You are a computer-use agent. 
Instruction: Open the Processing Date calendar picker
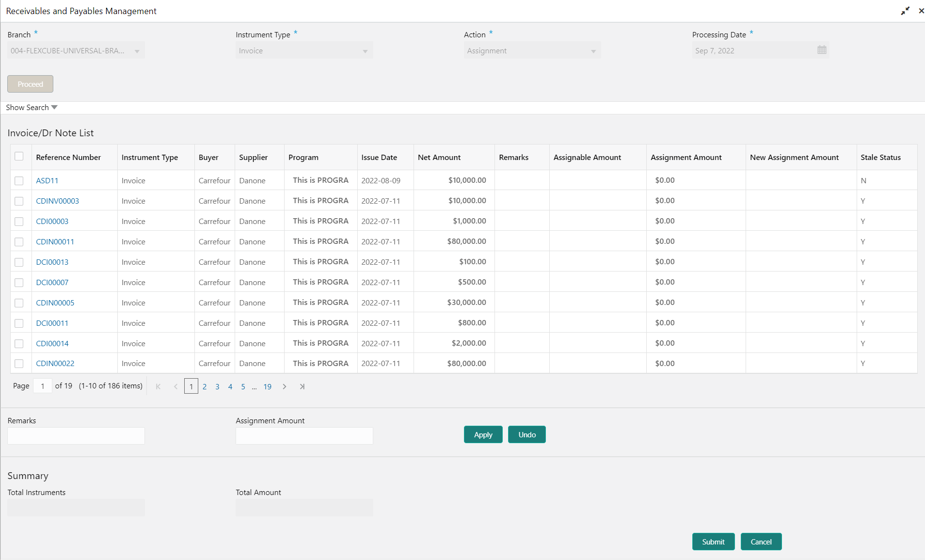click(822, 50)
